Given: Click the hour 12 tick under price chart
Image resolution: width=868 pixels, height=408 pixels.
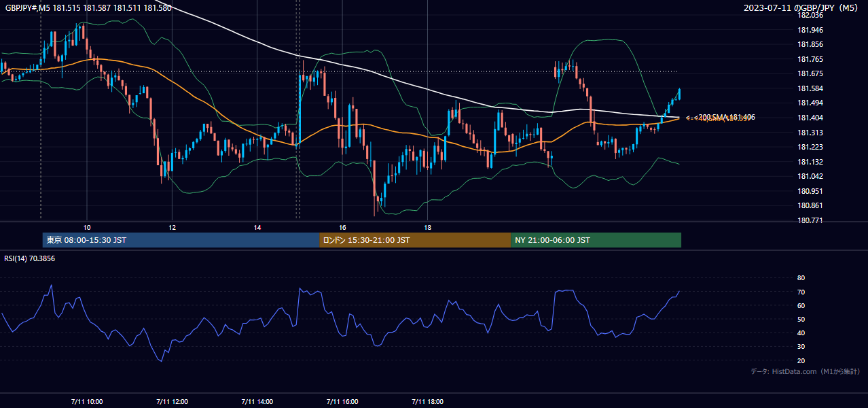Looking at the screenshot, I should [172, 227].
